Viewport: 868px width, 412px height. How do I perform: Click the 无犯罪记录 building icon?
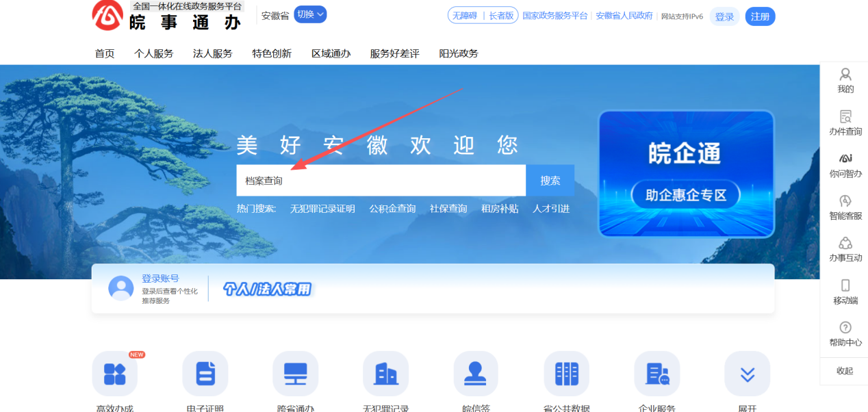tap(386, 374)
